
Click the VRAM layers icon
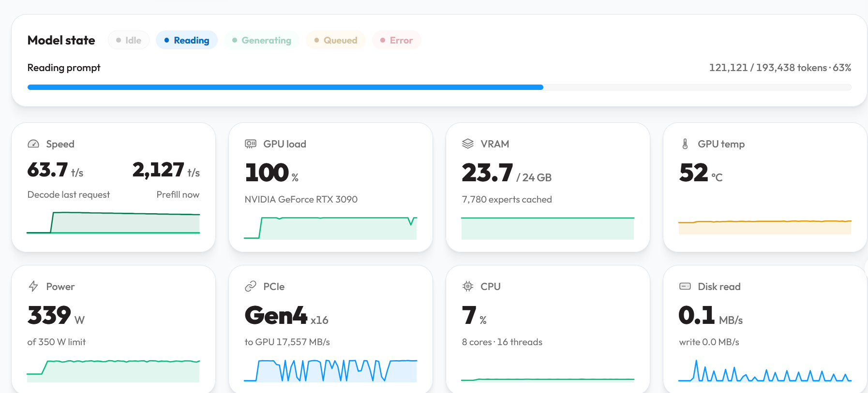tap(468, 144)
